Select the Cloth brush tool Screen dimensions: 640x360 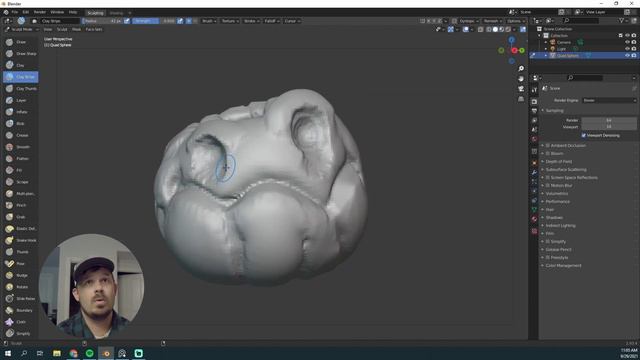(x=20, y=322)
